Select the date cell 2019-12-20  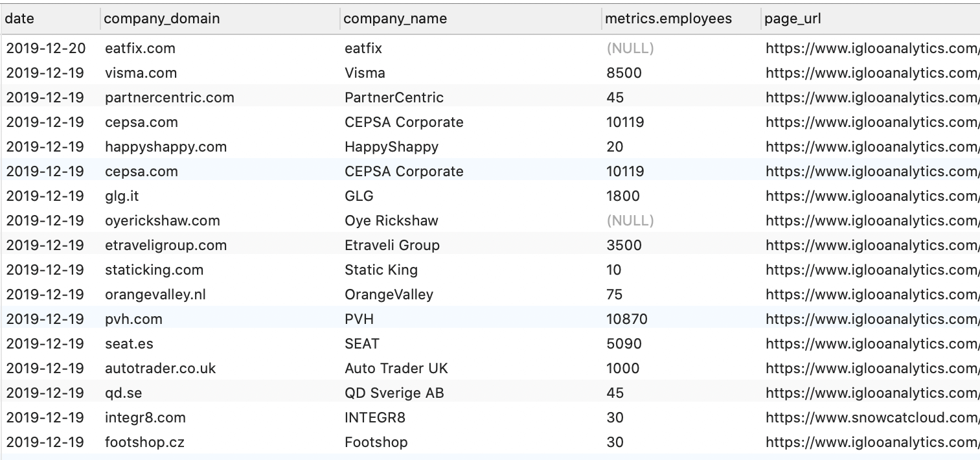tap(45, 49)
